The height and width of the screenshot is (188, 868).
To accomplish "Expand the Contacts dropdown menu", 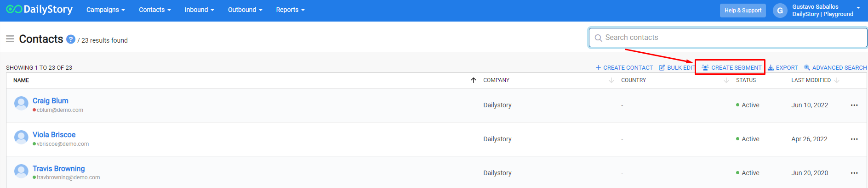I will tap(154, 10).
